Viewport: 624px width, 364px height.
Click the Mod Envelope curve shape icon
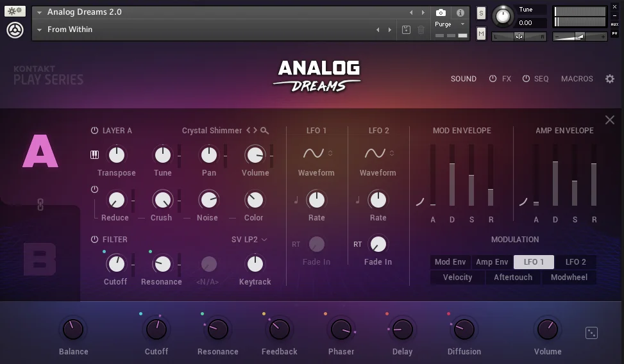(x=420, y=202)
